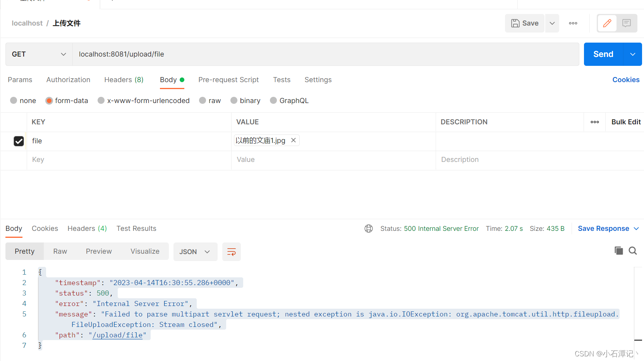644x361 pixels.
Task: Open the HTTP method dropdown showing GET
Action: pyautogui.click(x=38, y=54)
